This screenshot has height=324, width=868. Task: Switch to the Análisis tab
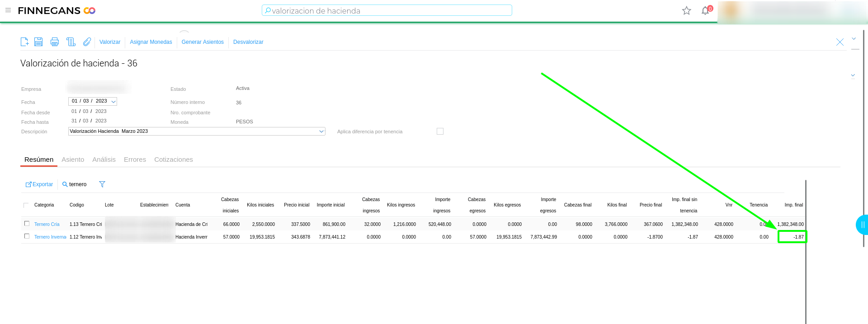pyautogui.click(x=104, y=160)
